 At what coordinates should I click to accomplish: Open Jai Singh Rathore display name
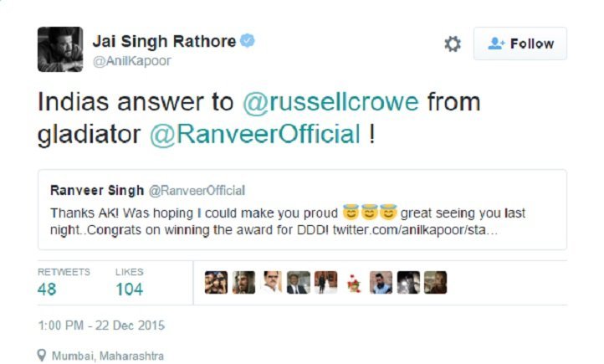164,41
